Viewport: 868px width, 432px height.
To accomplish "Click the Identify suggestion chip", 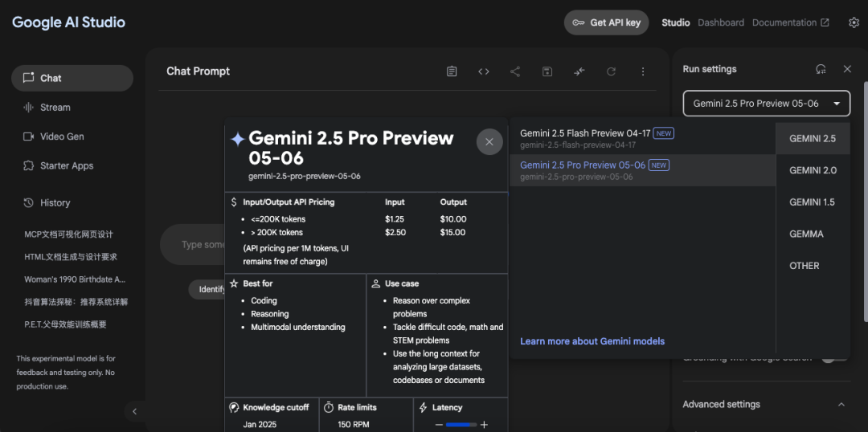I will [x=207, y=289].
